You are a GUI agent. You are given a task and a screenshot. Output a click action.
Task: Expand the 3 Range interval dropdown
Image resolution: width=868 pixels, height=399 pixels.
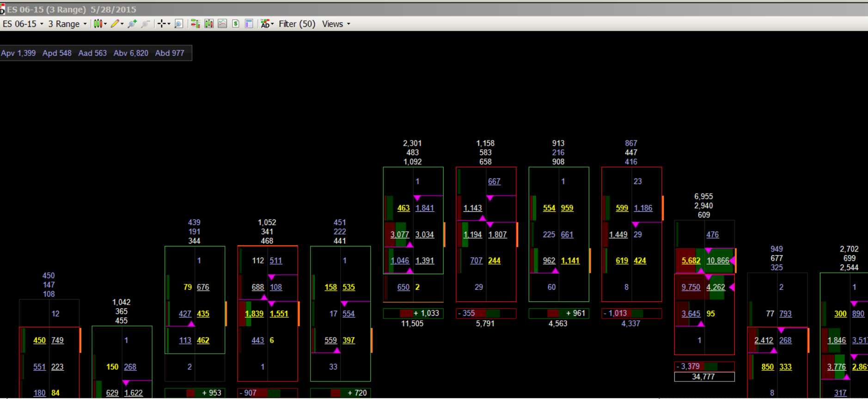67,24
